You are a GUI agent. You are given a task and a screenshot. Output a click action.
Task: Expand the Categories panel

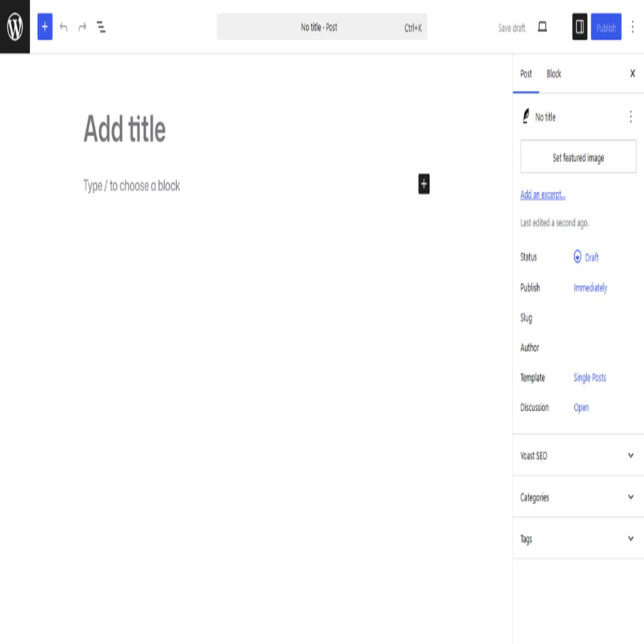578,497
